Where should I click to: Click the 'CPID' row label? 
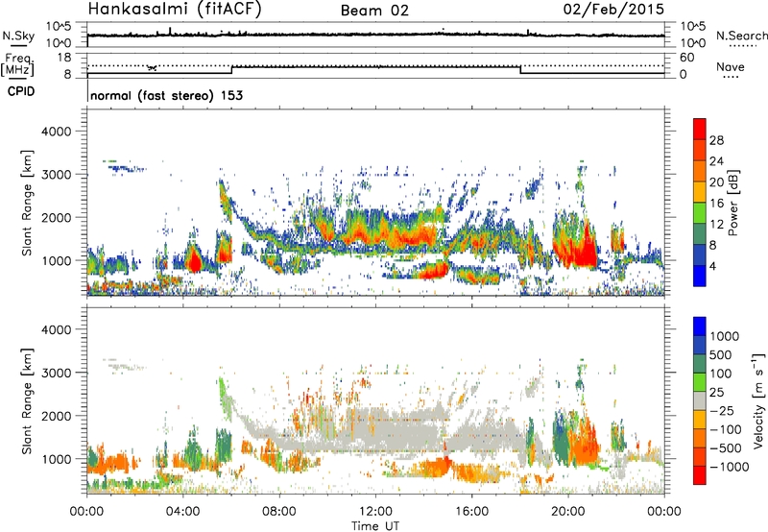point(21,91)
